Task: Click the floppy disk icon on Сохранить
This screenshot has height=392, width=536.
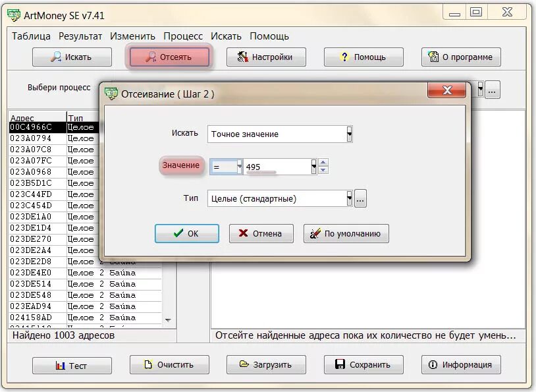Action: click(x=340, y=364)
